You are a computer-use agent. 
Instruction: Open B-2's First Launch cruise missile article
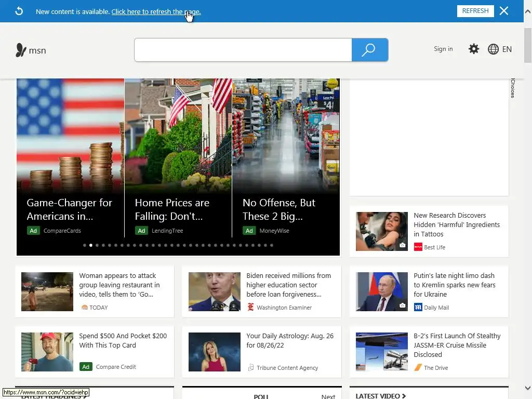[x=457, y=345]
